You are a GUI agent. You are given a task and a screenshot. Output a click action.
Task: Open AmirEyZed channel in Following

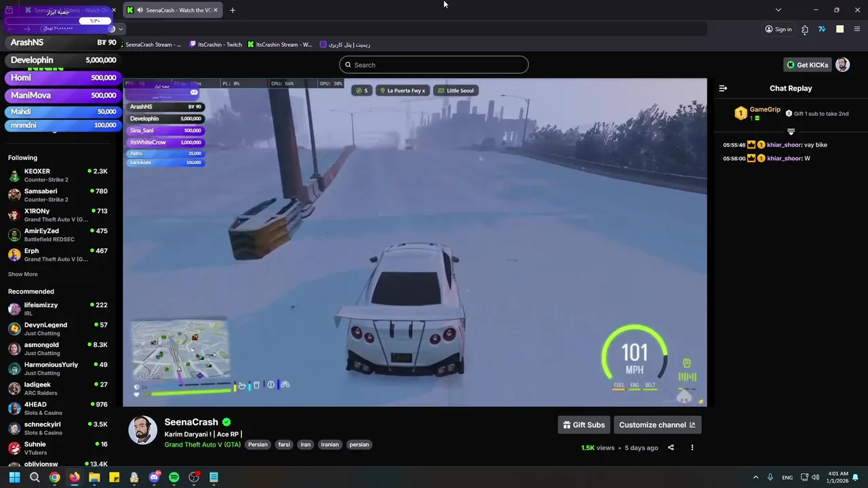(58, 235)
